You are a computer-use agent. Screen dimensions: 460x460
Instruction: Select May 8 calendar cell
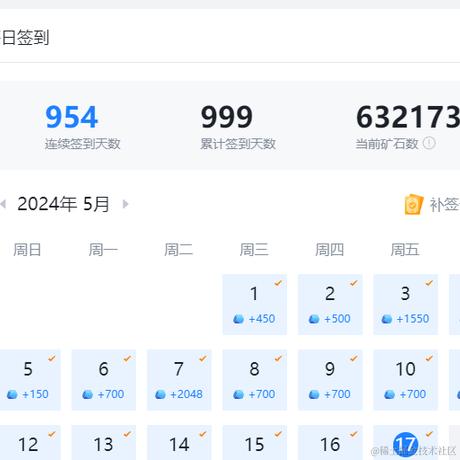click(254, 380)
